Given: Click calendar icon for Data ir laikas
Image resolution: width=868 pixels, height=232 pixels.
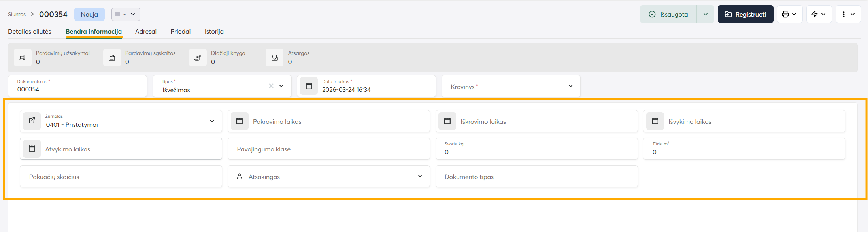Looking at the screenshot, I should [309, 86].
